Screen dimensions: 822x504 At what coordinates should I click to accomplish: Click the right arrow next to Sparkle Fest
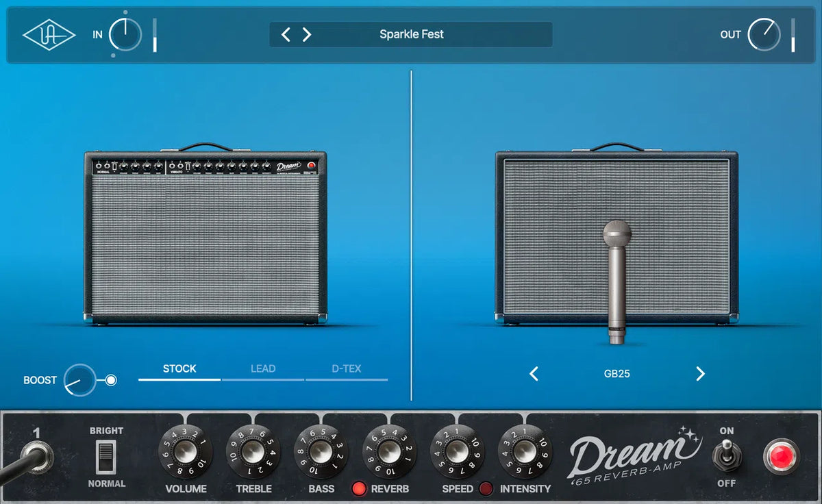pos(306,34)
